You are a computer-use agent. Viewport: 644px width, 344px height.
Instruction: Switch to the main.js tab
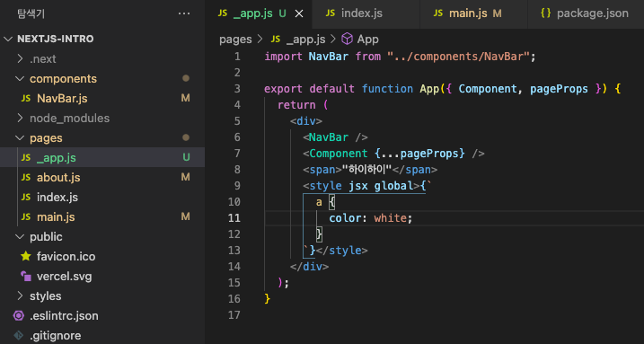coord(473,13)
